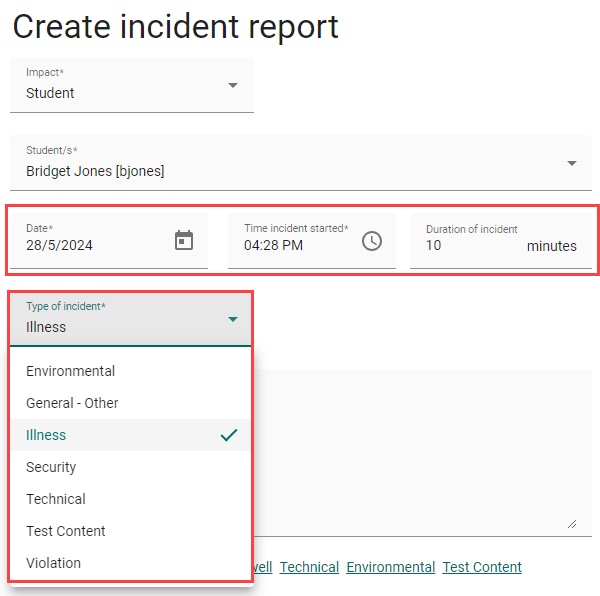Select Technical in the dropdown list
This screenshot has height=596, width=600.
pos(56,499)
